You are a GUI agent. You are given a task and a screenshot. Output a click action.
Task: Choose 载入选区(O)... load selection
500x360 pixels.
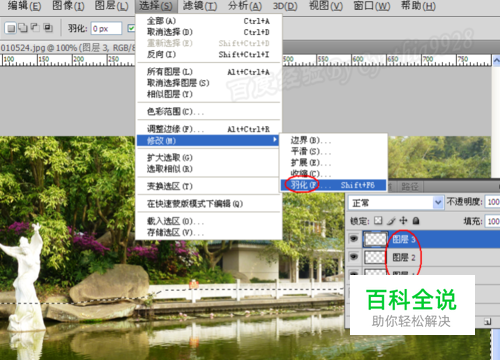coord(209,221)
